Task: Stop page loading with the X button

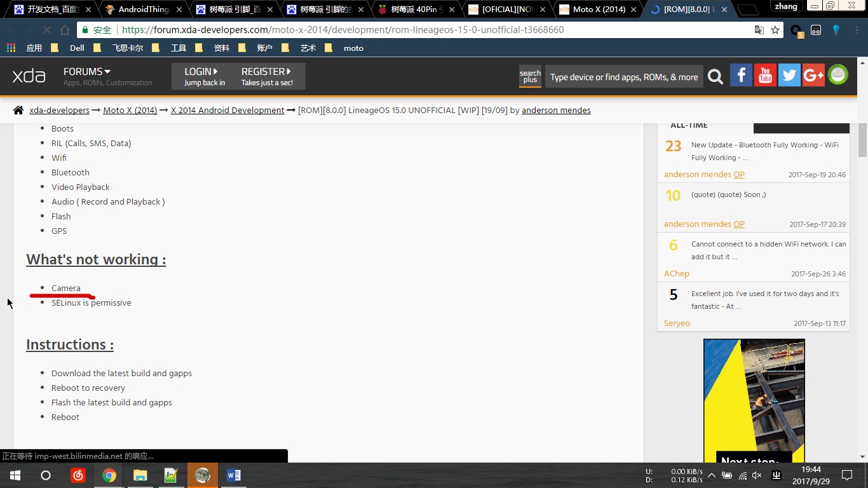Action: [x=47, y=30]
